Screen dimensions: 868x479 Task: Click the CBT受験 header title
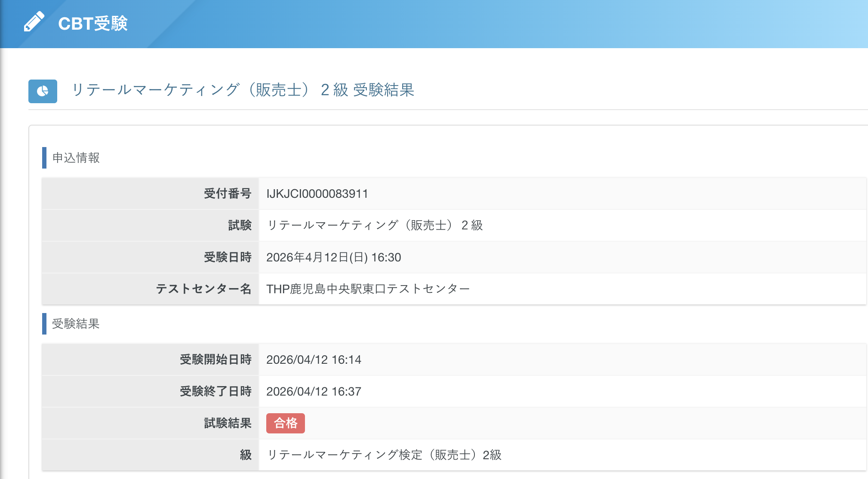pos(93,24)
